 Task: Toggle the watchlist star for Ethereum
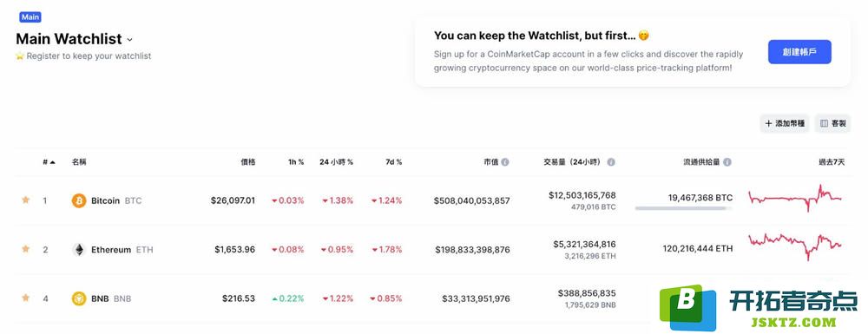point(25,249)
